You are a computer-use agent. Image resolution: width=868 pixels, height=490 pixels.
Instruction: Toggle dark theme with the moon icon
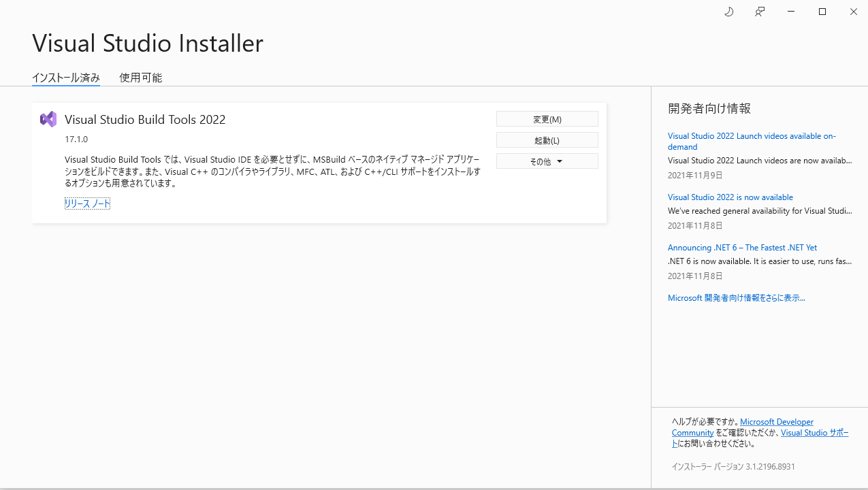[x=728, y=12]
